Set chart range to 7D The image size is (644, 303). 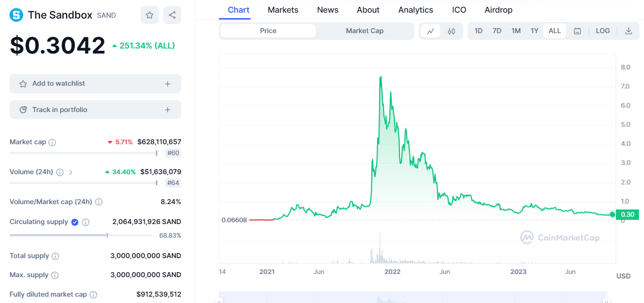[x=497, y=31]
